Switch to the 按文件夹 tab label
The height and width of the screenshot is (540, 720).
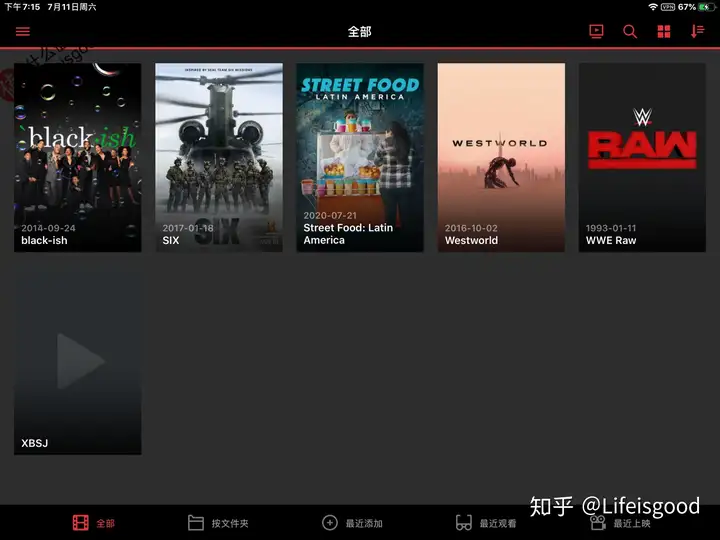tap(230, 523)
